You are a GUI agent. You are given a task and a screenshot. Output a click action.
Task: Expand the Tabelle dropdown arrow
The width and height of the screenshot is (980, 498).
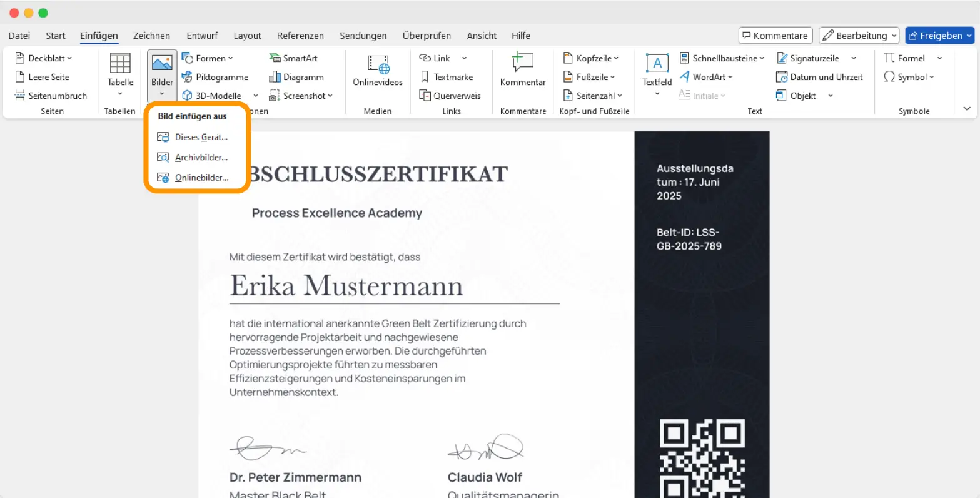click(x=120, y=94)
